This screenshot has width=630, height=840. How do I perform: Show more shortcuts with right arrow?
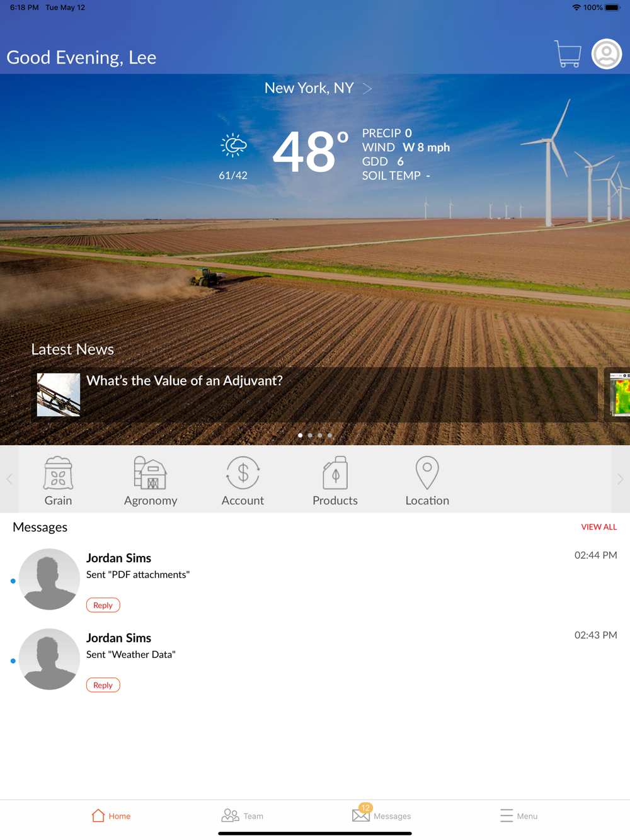click(621, 479)
